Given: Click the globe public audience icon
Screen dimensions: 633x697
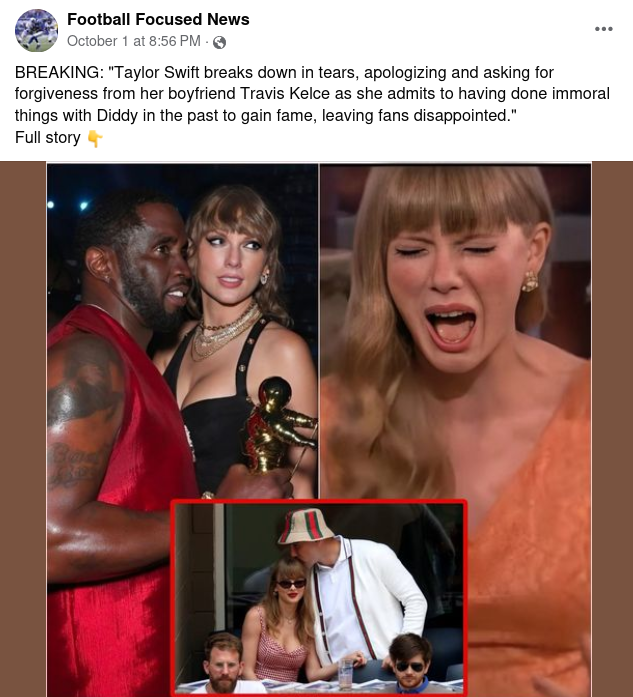Looking at the screenshot, I should [x=220, y=42].
